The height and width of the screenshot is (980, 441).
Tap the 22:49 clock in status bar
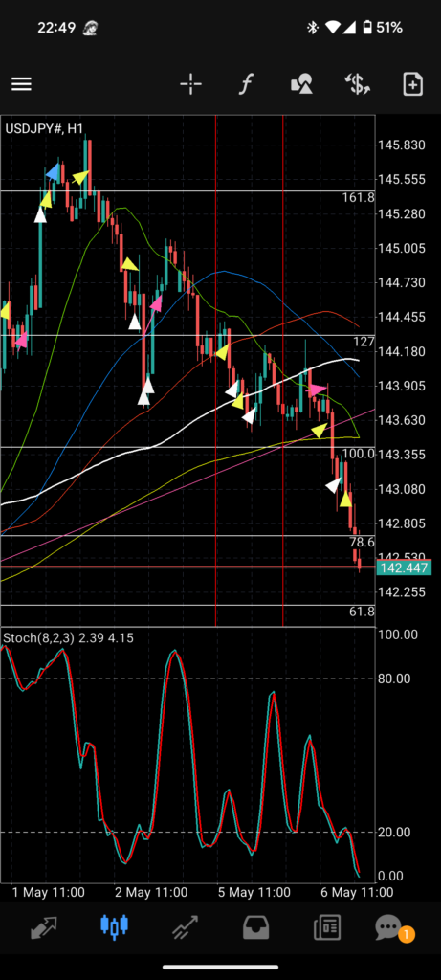(x=56, y=28)
